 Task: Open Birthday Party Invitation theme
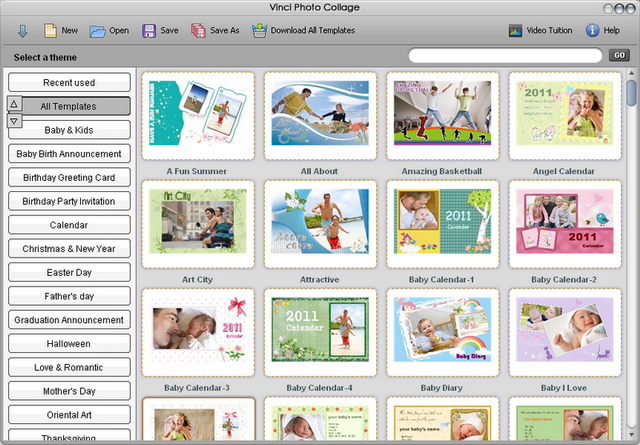69,201
